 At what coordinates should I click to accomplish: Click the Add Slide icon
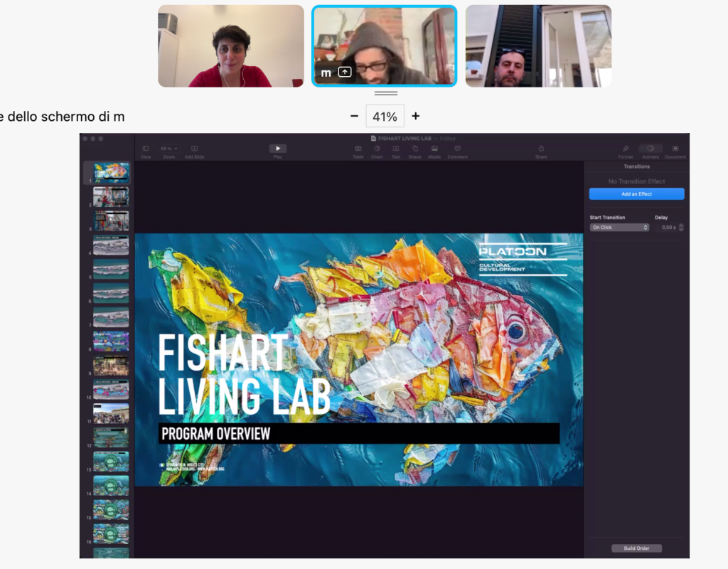[194, 149]
